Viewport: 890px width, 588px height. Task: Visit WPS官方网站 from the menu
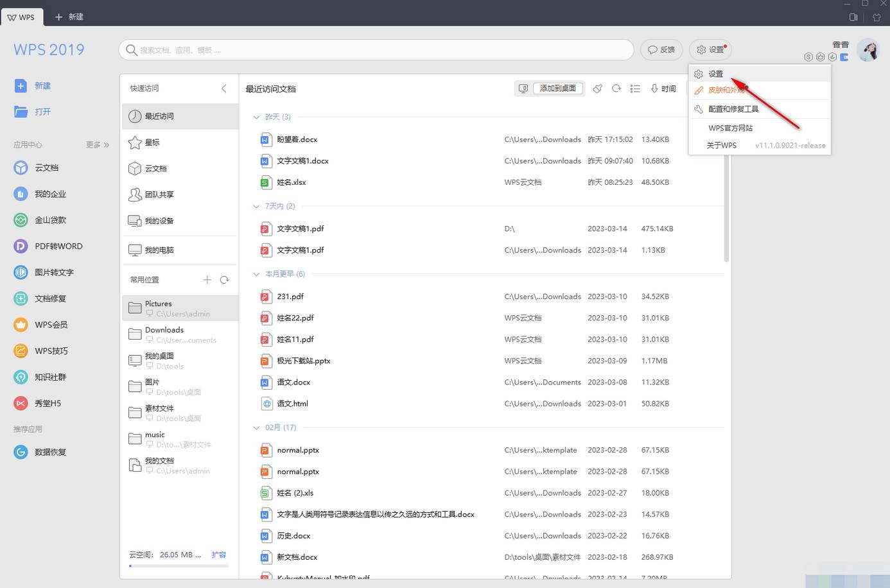coord(760,128)
